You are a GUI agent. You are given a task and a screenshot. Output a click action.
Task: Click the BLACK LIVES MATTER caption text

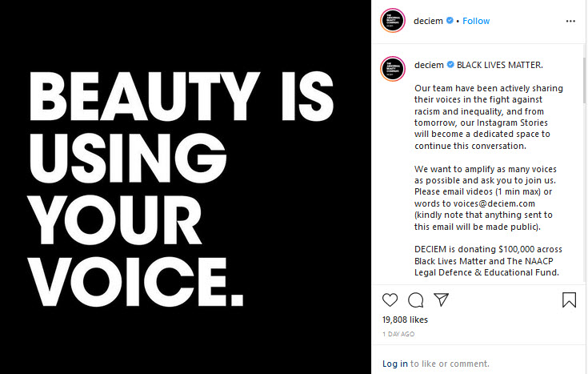tap(499, 65)
